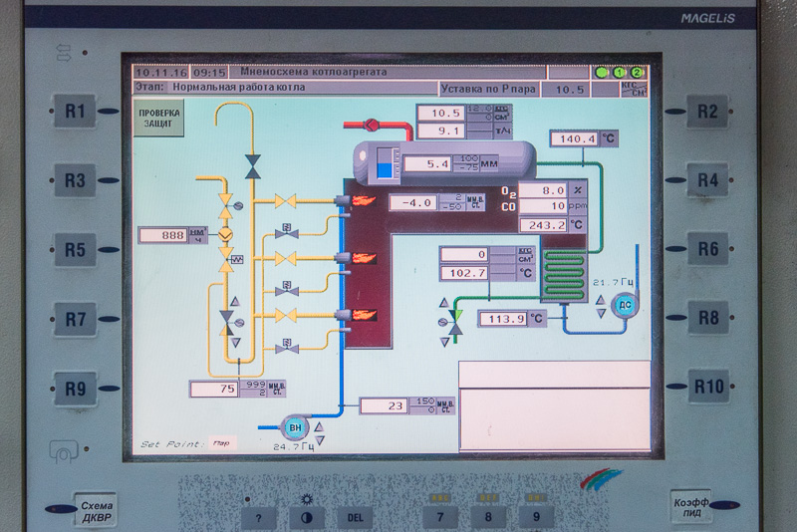
Task: Click the ВН blower fan icon
Action: click(x=295, y=427)
